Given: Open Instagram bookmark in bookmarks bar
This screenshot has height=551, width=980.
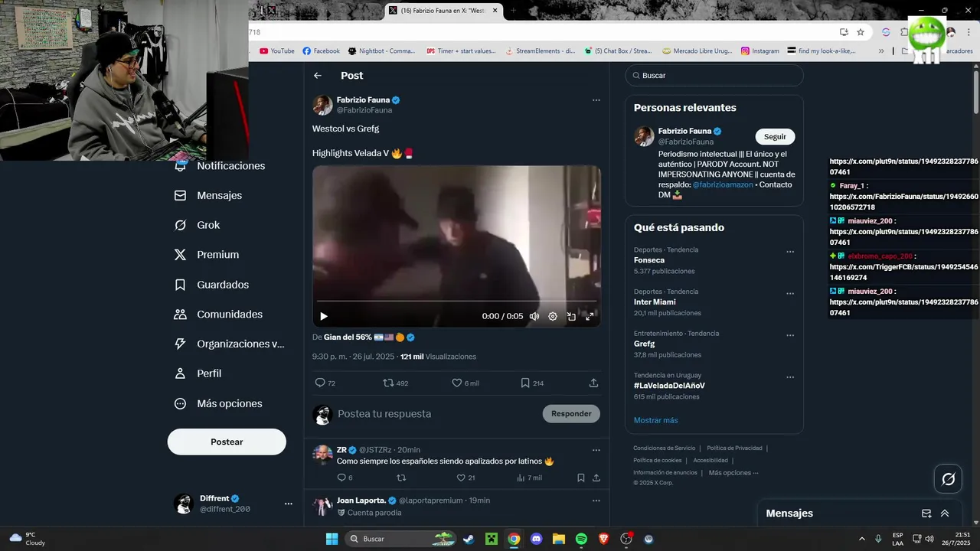Looking at the screenshot, I should click(x=760, y=51).
